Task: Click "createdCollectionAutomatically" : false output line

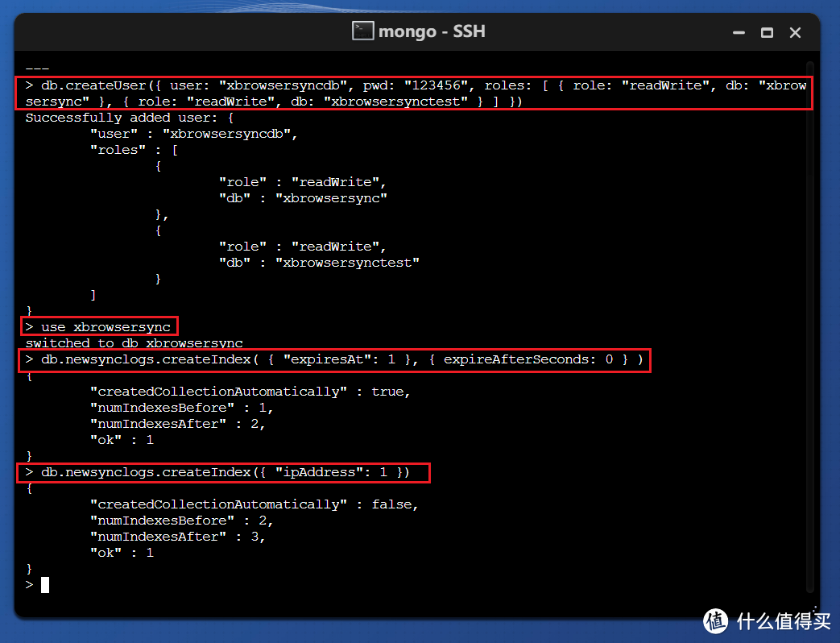Action: coord(254,504)
